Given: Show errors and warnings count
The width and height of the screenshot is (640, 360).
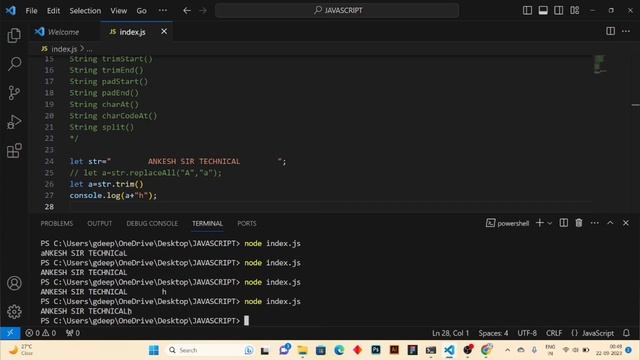Looking at the screenshot, I should [x=40, y=333].
